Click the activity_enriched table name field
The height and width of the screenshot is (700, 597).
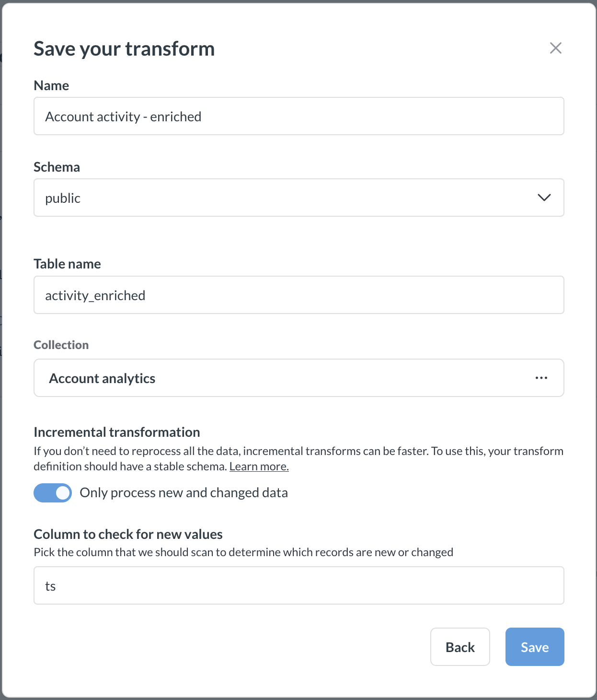click(298, 295)
